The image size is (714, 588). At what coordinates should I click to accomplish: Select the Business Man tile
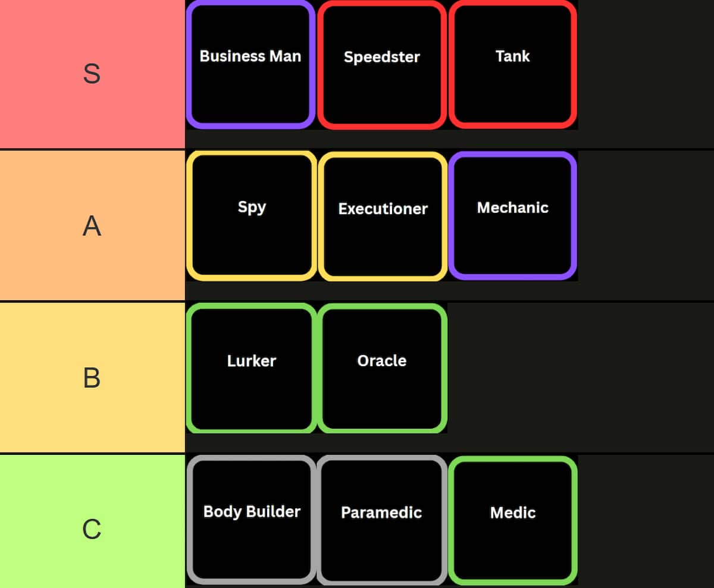[x=250, y=64]
